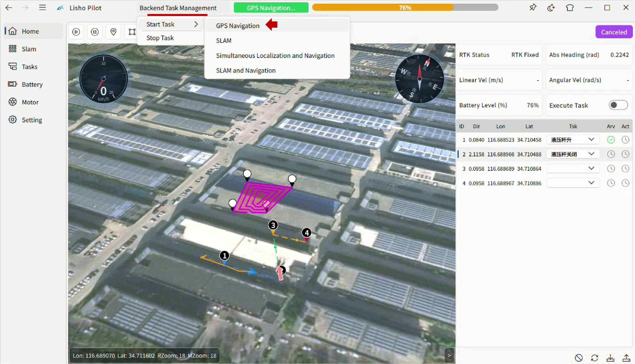Image resolution: width=635 pixels, height=364 pixels.
Task: Expand the task dropdown for waypoint 4
Action: click(x=573, y=183)
